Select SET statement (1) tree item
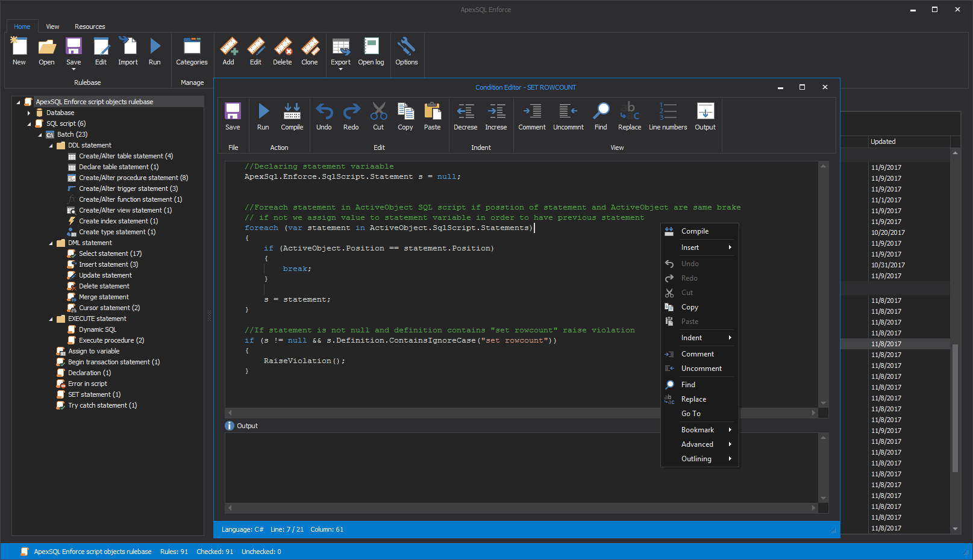This screenshot has width=973, height=560. click(x=94, y=394)
